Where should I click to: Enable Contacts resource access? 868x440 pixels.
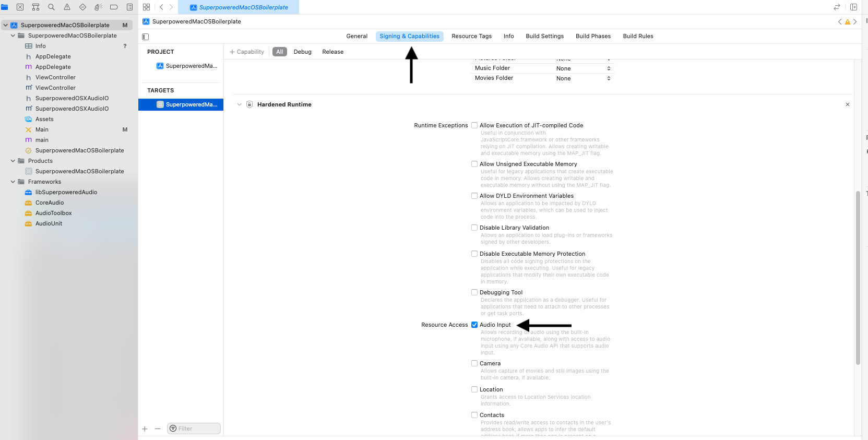click(474, 415)
